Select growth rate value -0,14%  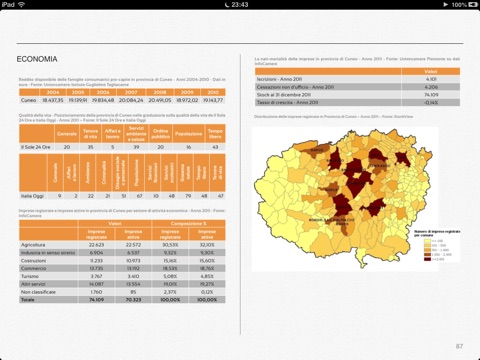[431, 102]
